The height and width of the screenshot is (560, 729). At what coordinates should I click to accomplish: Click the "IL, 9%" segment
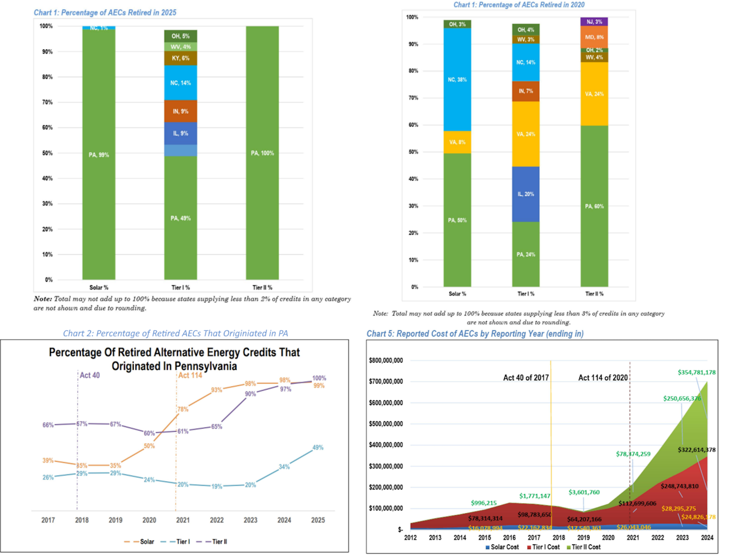tap(180, 133)
